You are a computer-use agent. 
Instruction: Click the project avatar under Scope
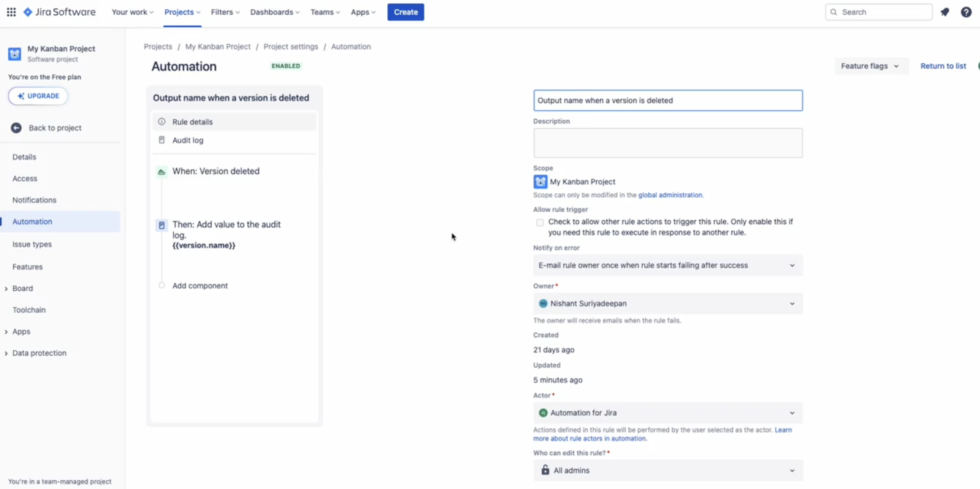coord(540,182)
